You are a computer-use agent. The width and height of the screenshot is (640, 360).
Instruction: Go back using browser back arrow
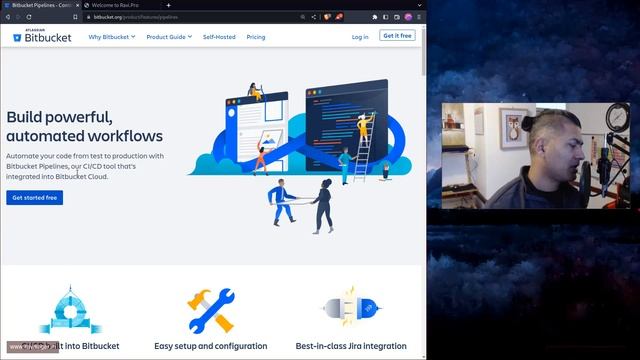8,17
